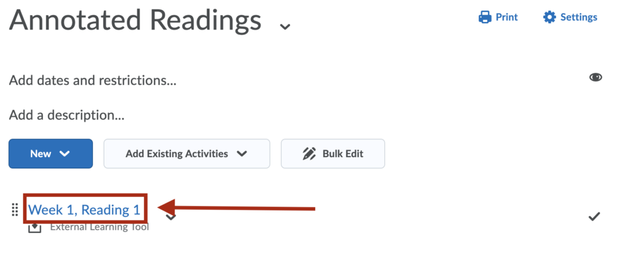The height and width of the screenshot is (262, 644).
Task: Open the Week 1, Reading 1 link
Action: pyautogui.click(x=84, y=209)
